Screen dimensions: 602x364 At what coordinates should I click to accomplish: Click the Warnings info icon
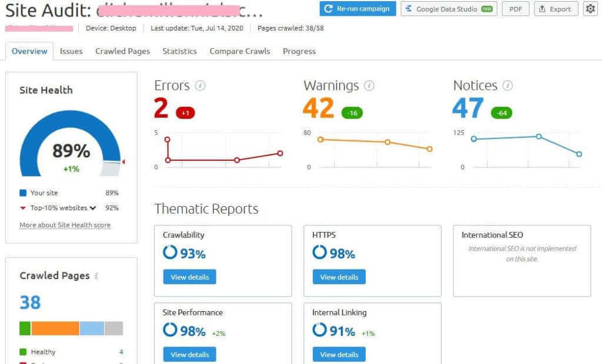coord(369,86)
